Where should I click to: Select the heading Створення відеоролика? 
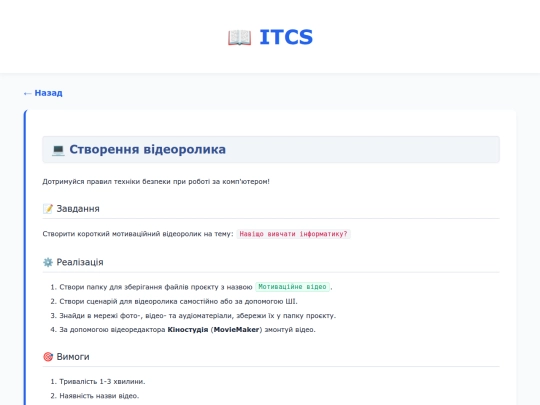tap(147, 149)
